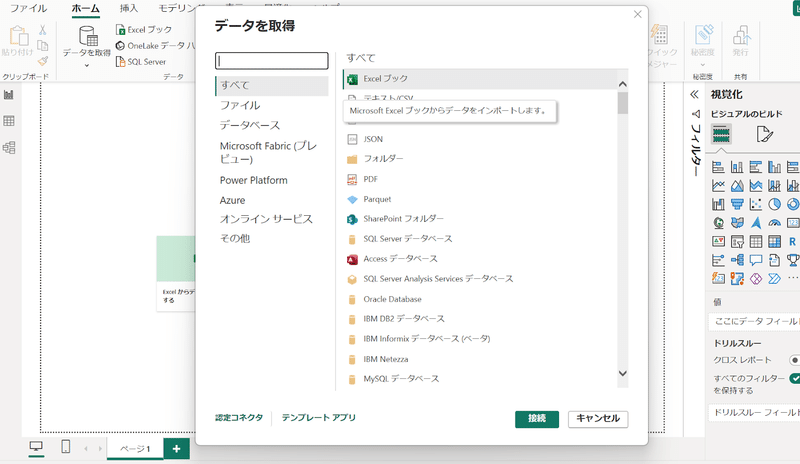Select the データベース category in dialog
This screenshot has height=464, width=800.
(x=249, y=125)
